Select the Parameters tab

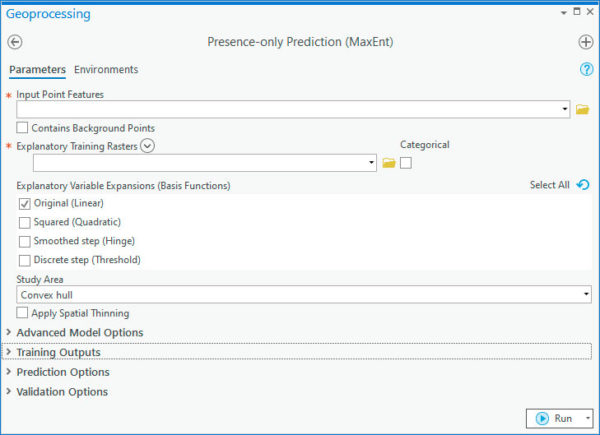(38, 70)
